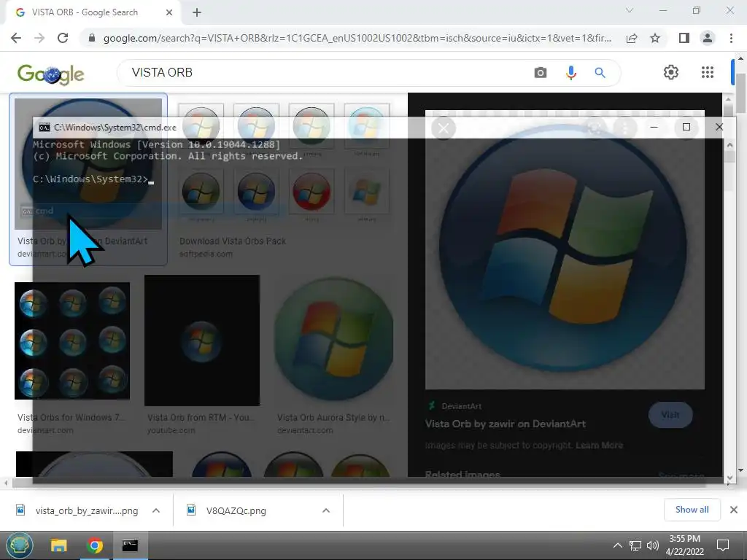Open network status tray icon
Screen dimensions: 747x560
coord(635,545)
